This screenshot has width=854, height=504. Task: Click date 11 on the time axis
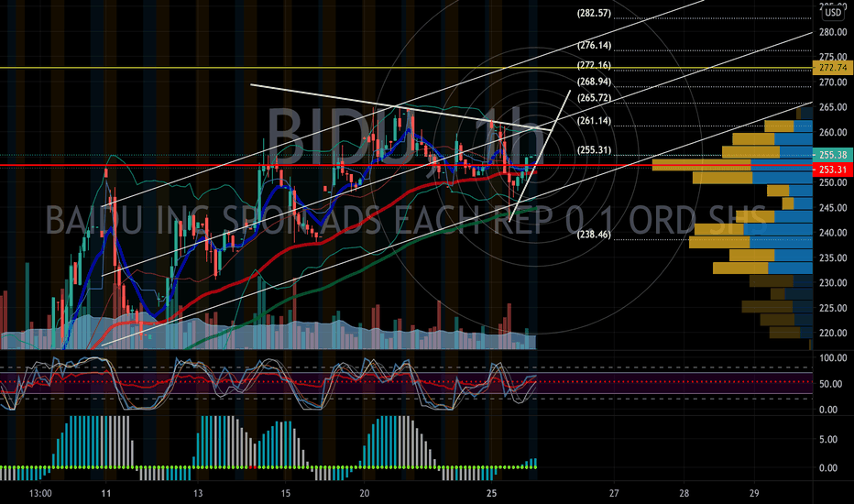point(106,494)
